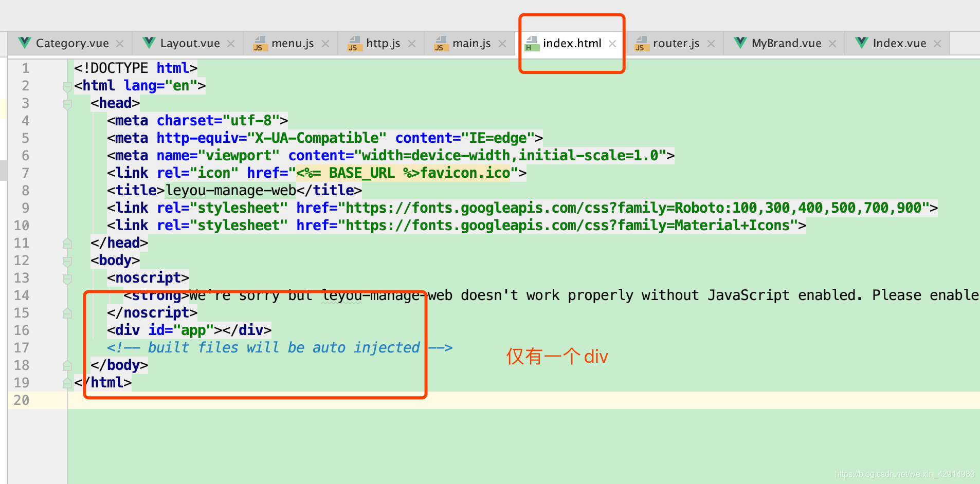Image resolution: width=980 pixels, height=484 pixels.
Task: Click the leyou-manage-web title text
Action: pyautogui.click(x=230, y=191)
